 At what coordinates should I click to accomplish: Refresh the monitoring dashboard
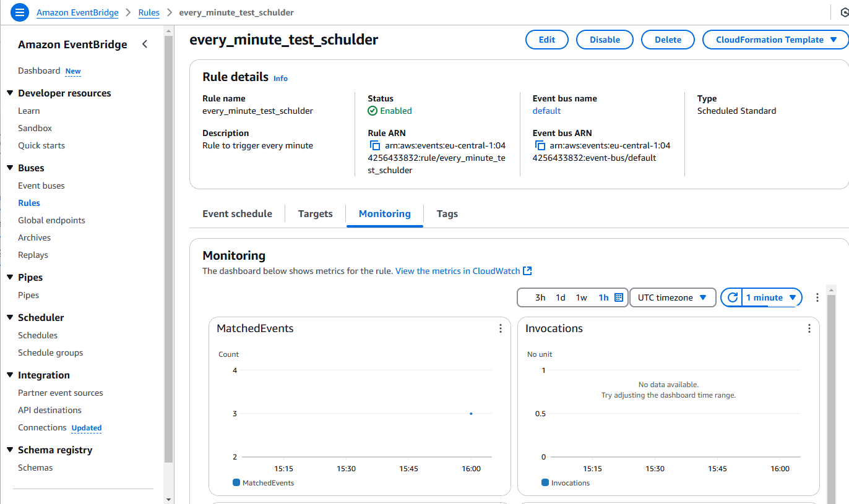click(x=732, y=297)
